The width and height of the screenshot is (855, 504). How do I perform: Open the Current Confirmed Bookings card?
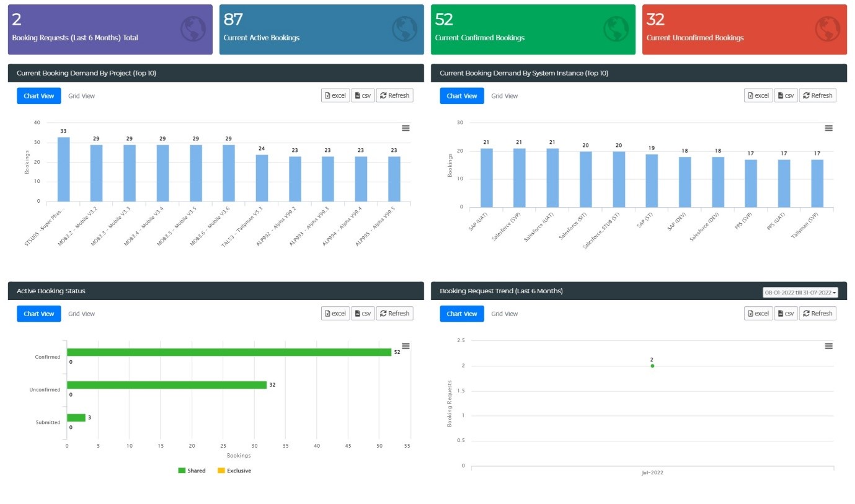click(x=533, y=30)
